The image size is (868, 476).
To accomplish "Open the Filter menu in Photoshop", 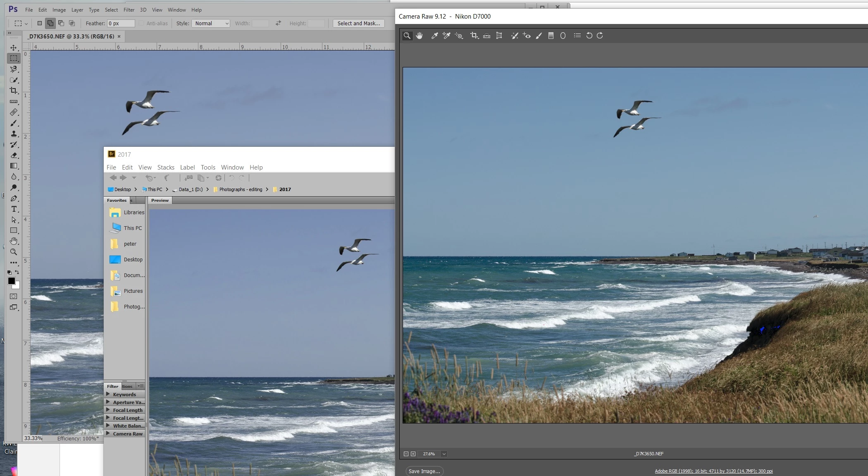I will click(129, 10).
